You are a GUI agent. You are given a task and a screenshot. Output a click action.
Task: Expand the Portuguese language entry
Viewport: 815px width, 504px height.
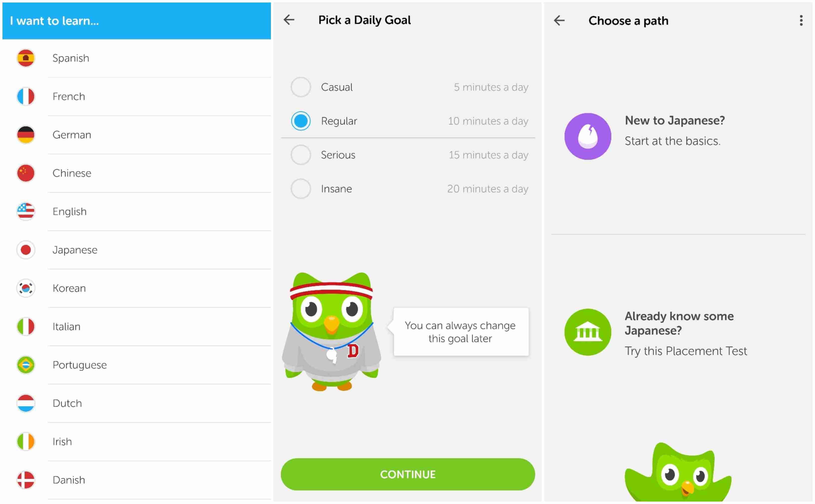coord(134,364)
